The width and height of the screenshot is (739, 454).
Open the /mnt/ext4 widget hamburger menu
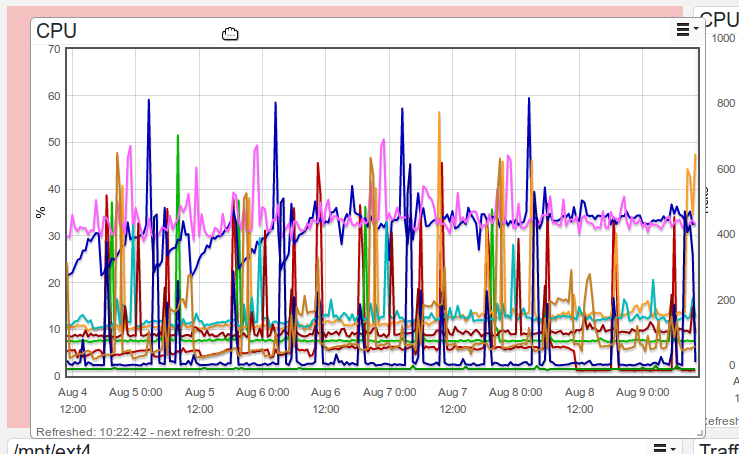[665, 448]
